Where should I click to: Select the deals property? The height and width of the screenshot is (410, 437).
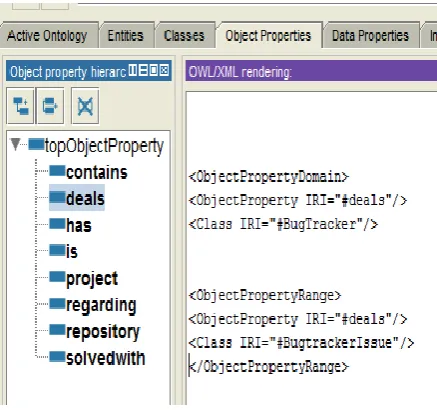pos(85,198)
